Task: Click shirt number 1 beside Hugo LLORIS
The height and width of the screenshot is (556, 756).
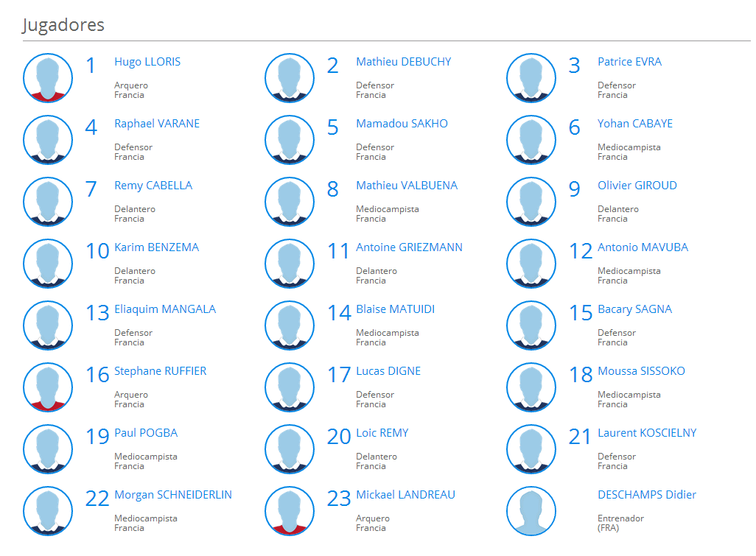Action: coord(91,66)
